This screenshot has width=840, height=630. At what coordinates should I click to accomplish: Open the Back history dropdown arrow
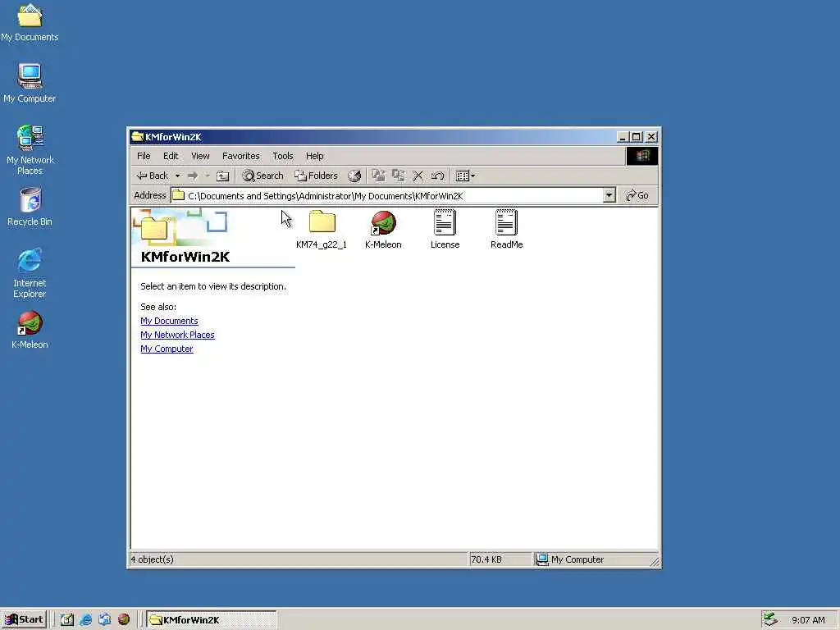click(177, 176)
